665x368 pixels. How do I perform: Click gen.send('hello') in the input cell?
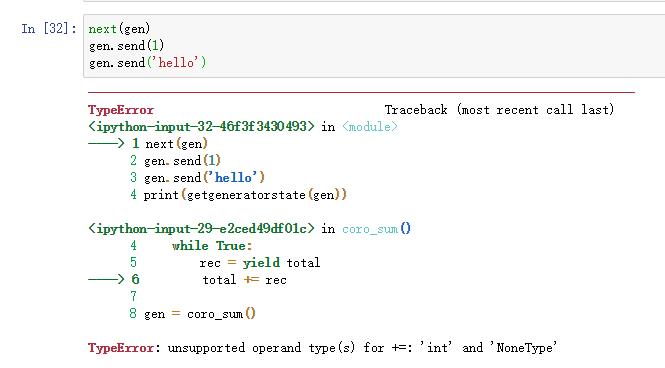(x=147, y=63)
